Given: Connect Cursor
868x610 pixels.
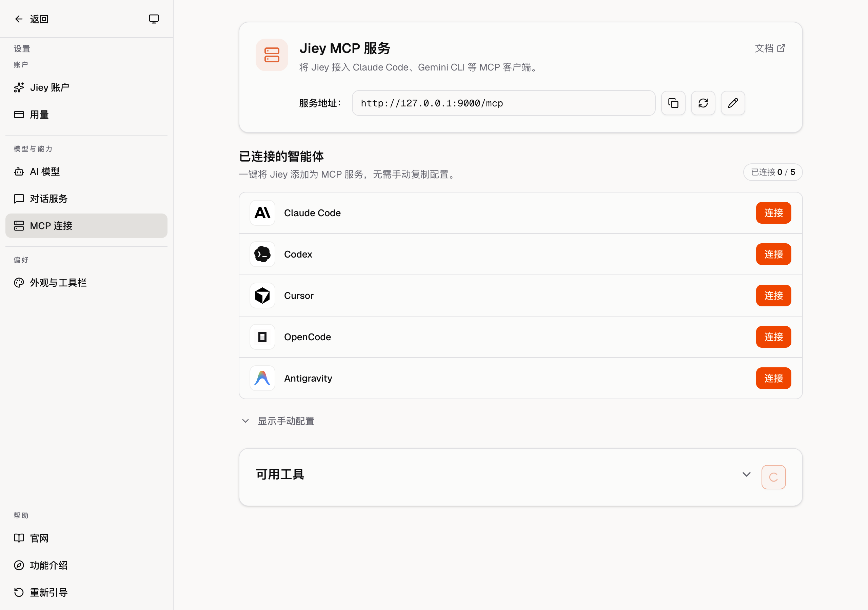Looking at the screenshot, I should point(773,296).
